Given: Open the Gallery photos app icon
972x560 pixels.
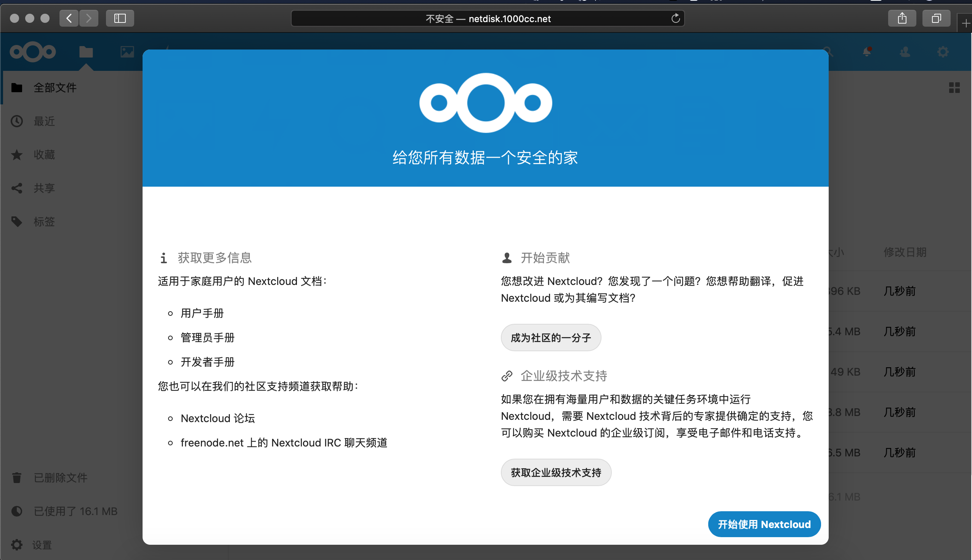Looking at the screenshot, I should click(127, 51).
